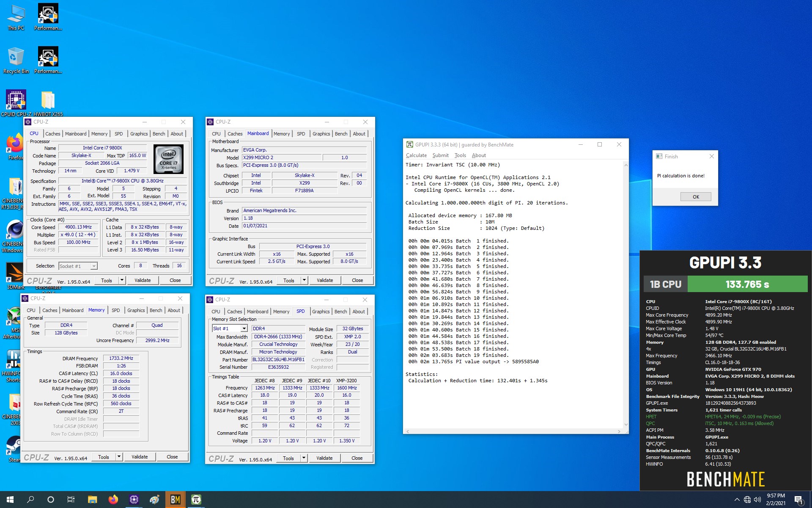This screenshot has height=508, width=812.
Task: Click Close in Memory window
Action: click(172, 457)
